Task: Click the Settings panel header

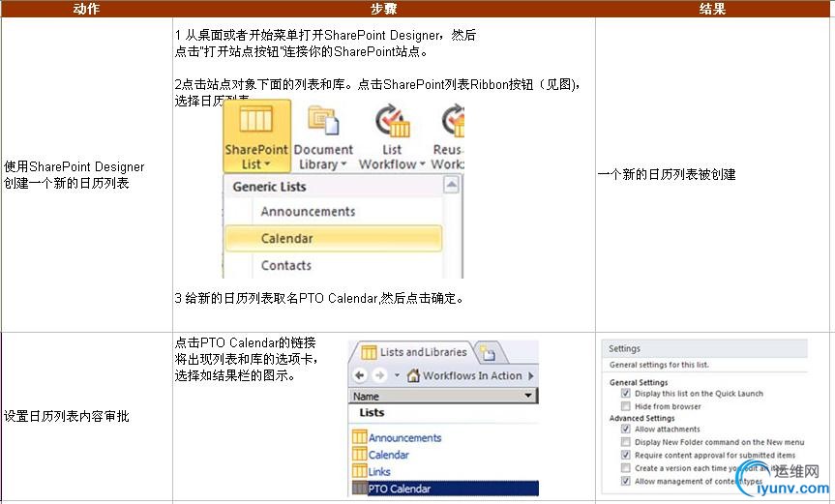Action: pos(704,348)
